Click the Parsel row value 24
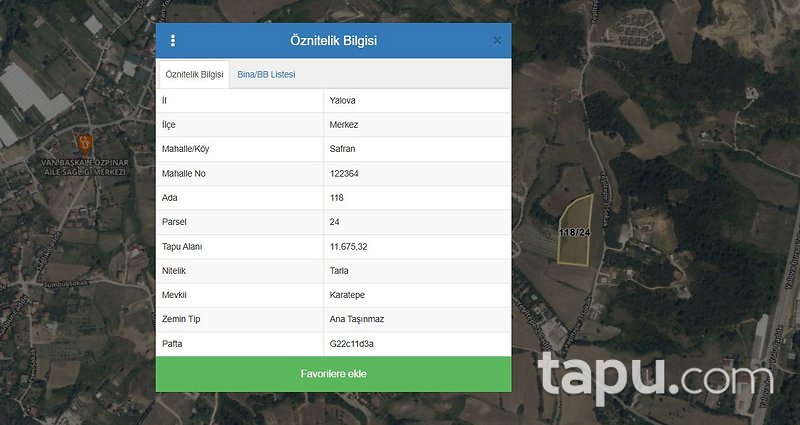 tap(335, 222)
